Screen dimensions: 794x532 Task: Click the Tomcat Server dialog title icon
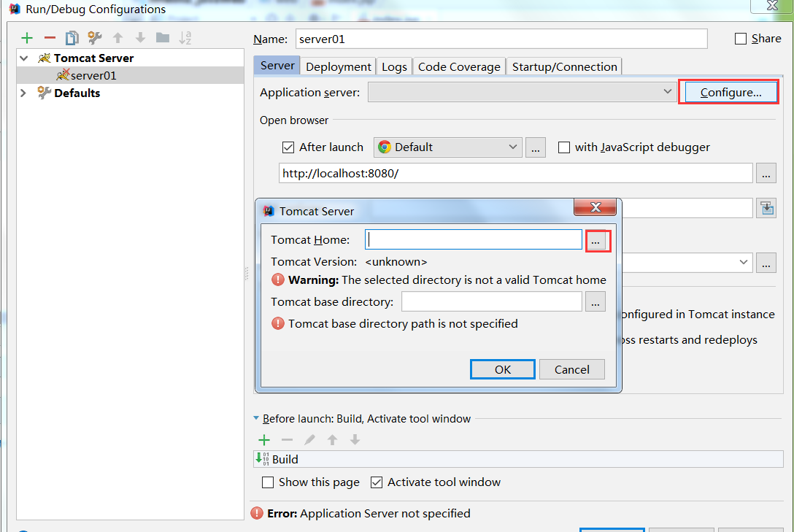pyautogui.click(x=269, y=211)
